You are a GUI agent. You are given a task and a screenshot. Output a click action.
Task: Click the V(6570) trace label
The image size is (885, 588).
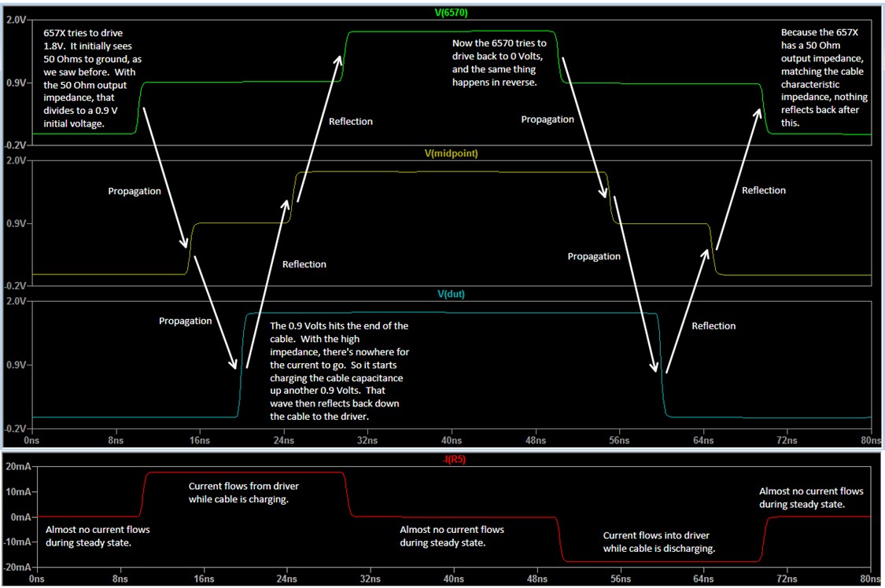452,13
